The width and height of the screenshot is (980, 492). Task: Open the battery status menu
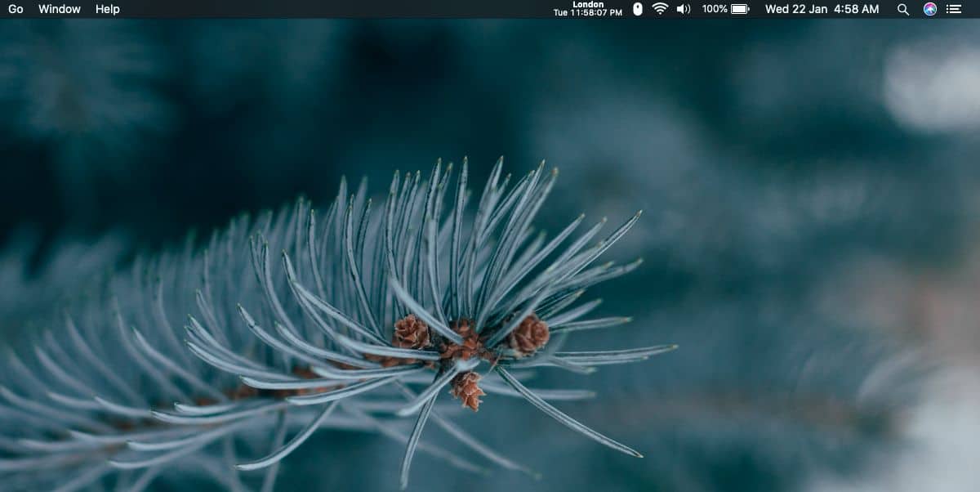(740, 9)
